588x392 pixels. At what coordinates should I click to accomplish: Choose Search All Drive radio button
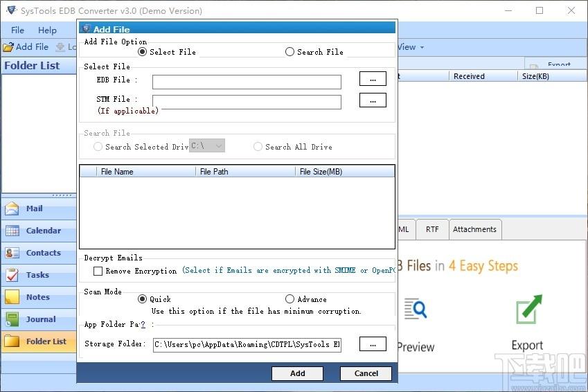coord(258,147)
